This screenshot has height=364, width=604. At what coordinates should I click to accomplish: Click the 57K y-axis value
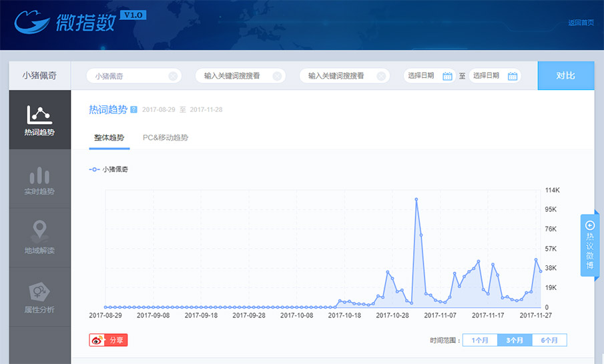[551, 249]
